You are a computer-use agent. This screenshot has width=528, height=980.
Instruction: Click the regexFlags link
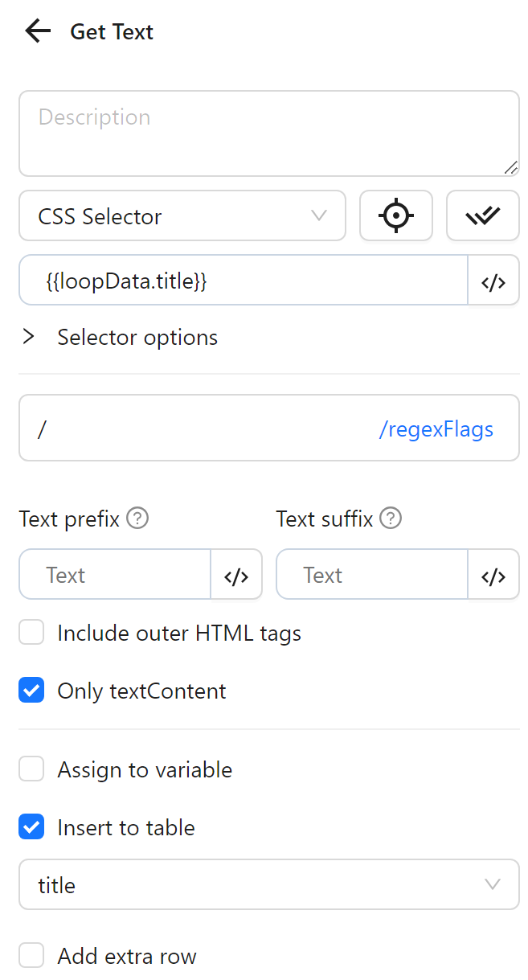436,428
